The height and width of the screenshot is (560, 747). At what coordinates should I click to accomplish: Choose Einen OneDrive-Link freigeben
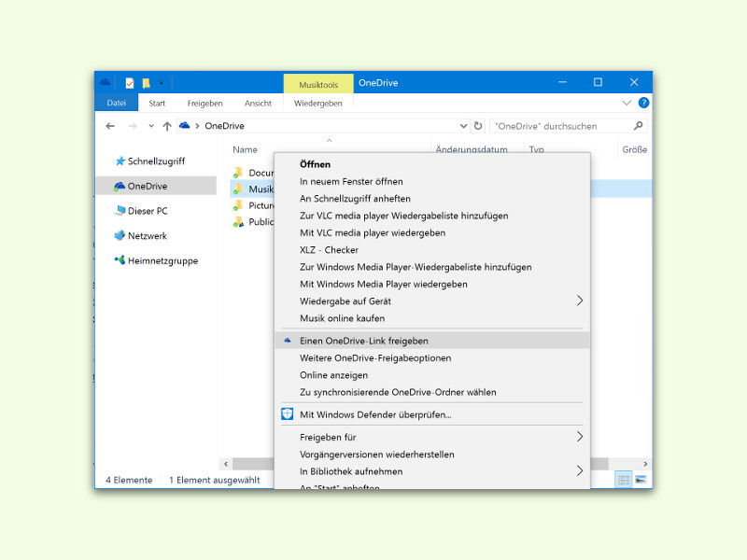point(432,341)
